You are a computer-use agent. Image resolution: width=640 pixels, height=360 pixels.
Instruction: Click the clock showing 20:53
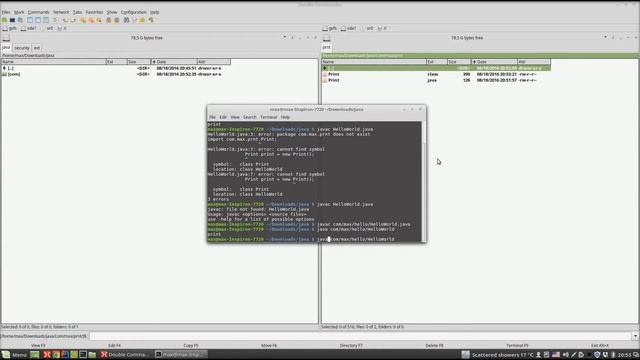tap(624, 355)
